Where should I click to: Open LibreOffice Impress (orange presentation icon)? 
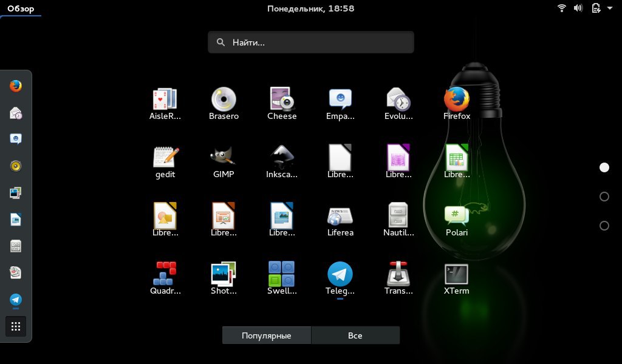224,220
